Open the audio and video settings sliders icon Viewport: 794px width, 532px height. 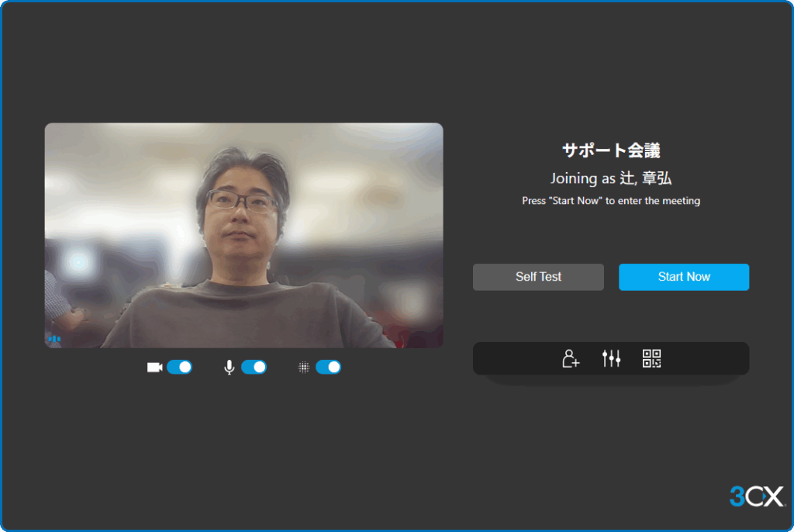pos(611,358)
